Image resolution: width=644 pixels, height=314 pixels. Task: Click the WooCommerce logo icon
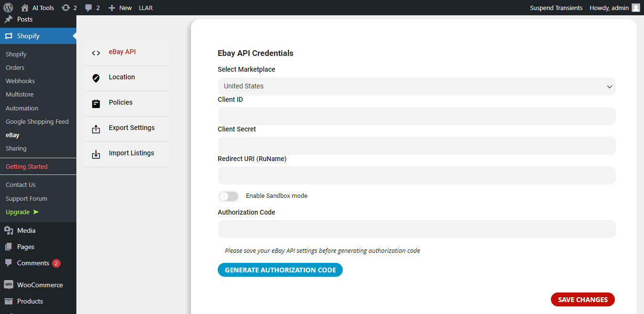coord(9,285)
